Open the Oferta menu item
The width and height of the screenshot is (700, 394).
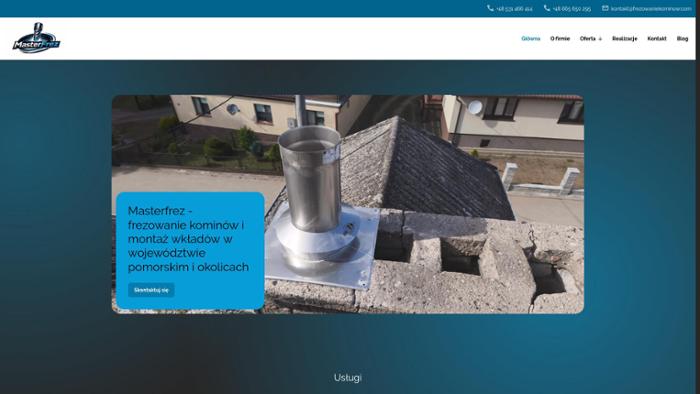pos(588,39)
